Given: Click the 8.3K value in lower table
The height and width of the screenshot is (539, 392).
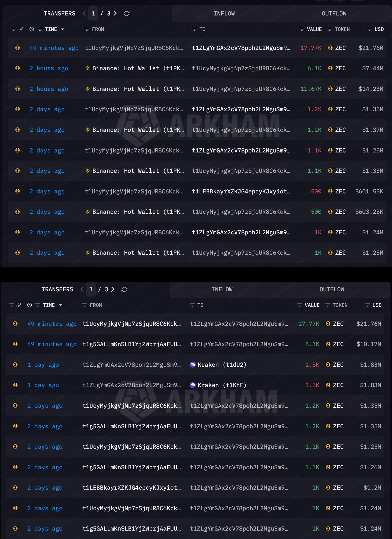Looking at the screenshot, I should tap(312, 344).
